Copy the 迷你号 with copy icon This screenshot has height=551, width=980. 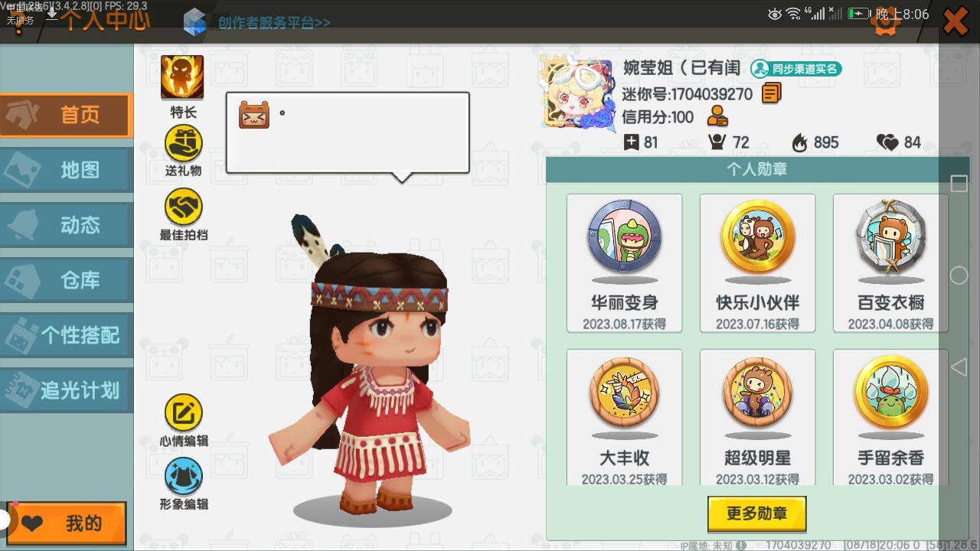pos(772,94)
